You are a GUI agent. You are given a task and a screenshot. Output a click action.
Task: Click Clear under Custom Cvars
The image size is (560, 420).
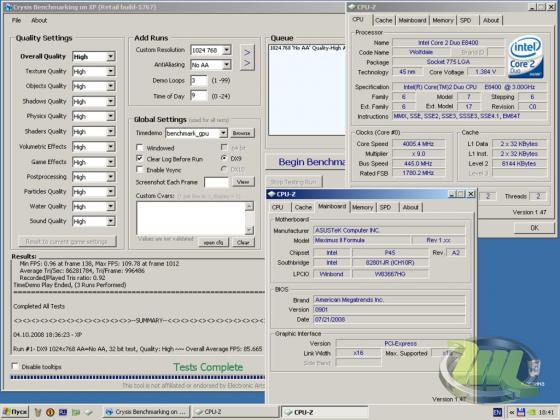click(243, 242)
